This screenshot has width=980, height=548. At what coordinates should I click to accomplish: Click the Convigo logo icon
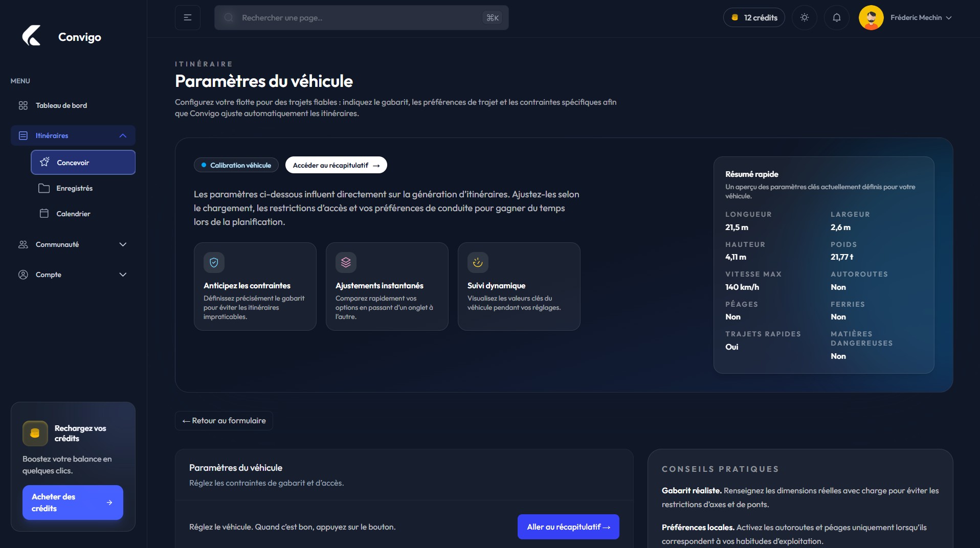pyautogui.click(x=31, y=36)
